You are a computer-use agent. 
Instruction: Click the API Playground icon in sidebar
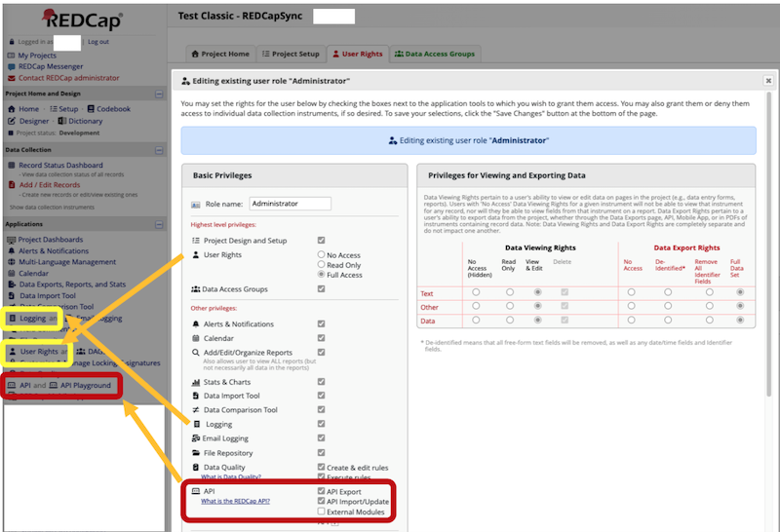click(54, 385)
